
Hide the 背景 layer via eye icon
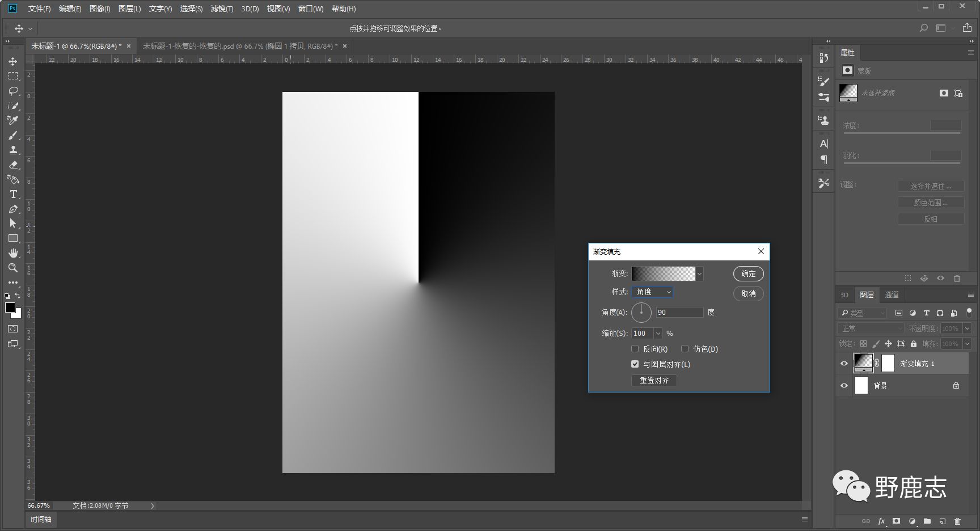(844, 386)
